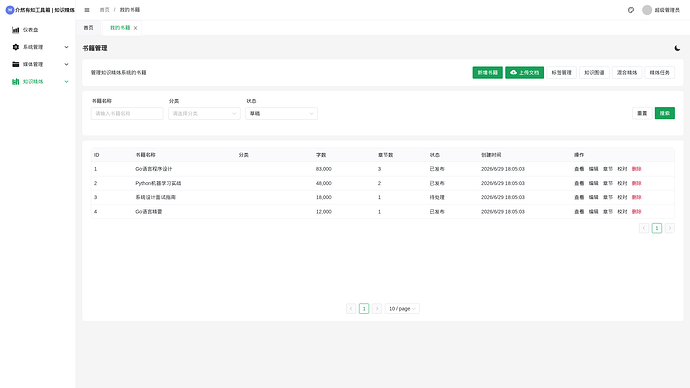
Task: Click the 系统设计面试指南 book name
Action: tap(155, 197)
